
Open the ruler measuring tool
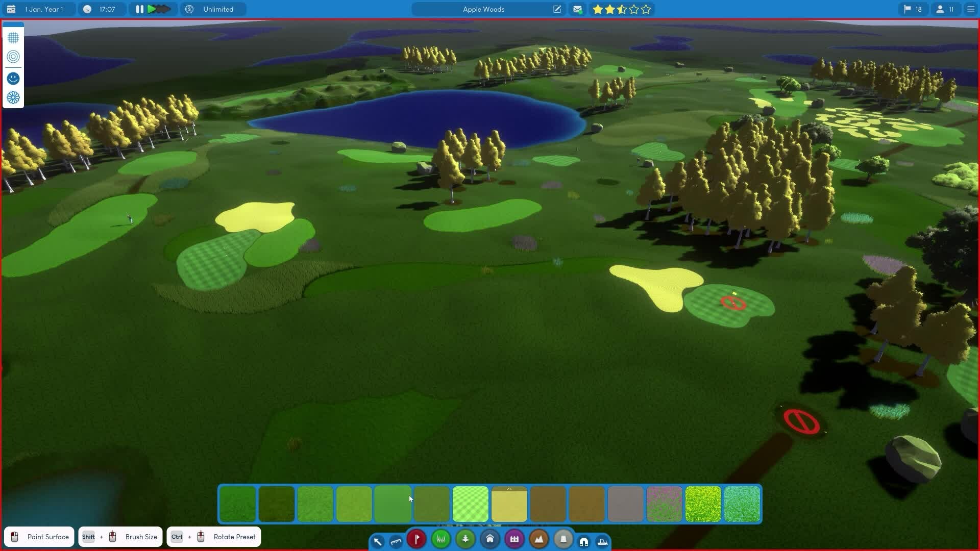tap(396, 541)
